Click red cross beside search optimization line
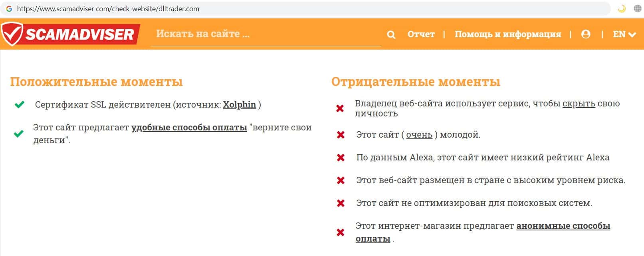Viewport: 644px width, 256px height. tap(341, 203)
